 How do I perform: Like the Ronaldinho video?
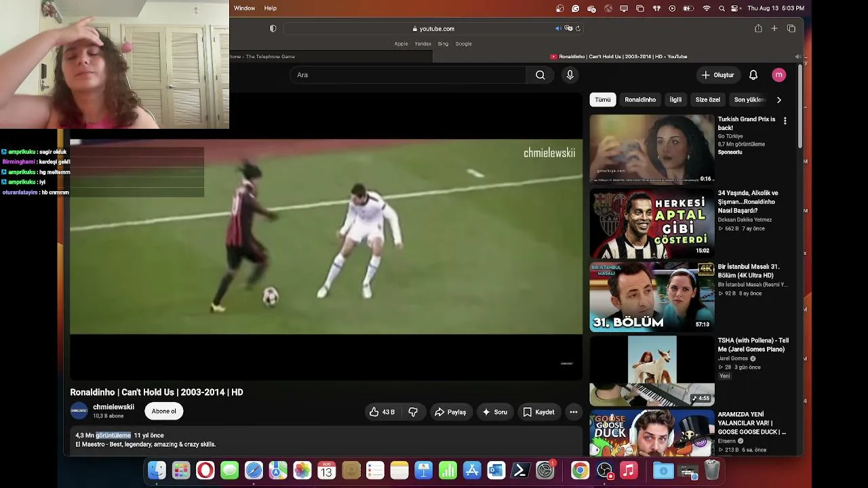(x=382, y=412)
